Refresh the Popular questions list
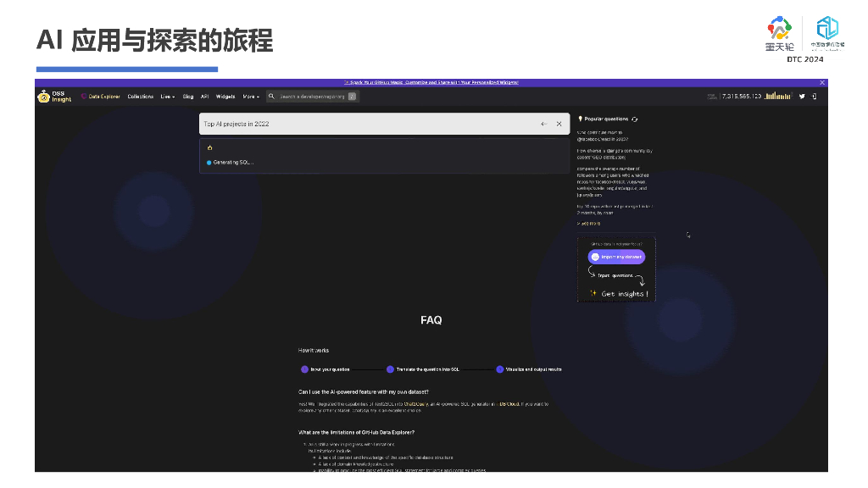 point(635,119)
